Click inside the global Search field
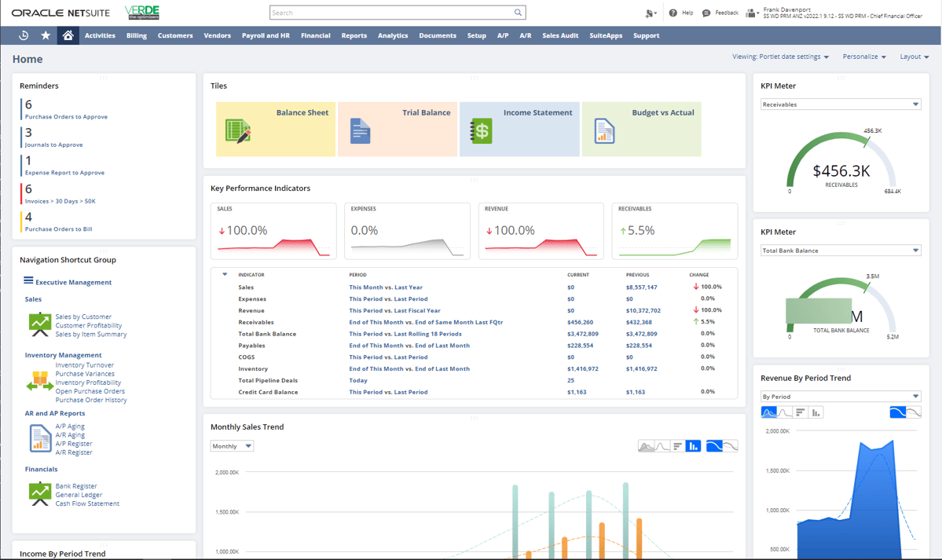Screen dimensions: 942x560 (393, 13)
